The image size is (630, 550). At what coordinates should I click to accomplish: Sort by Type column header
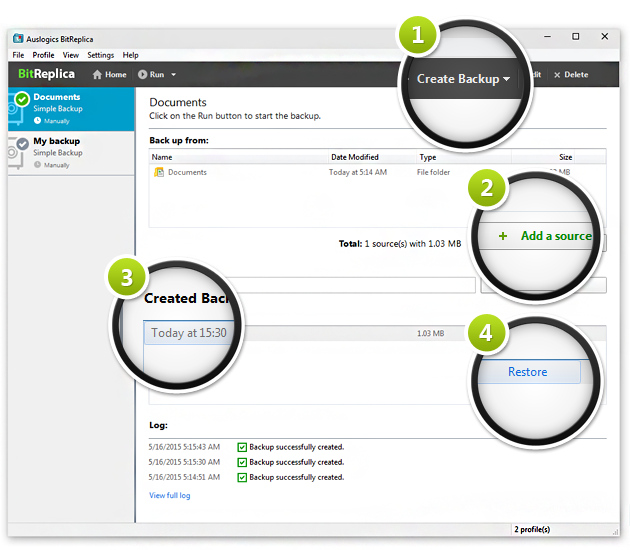[x=428, y=157]
